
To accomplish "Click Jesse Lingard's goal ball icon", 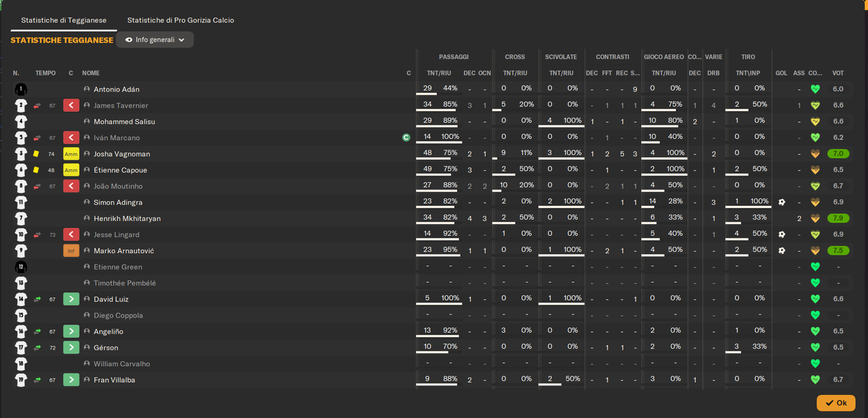I will pos(781,234).
